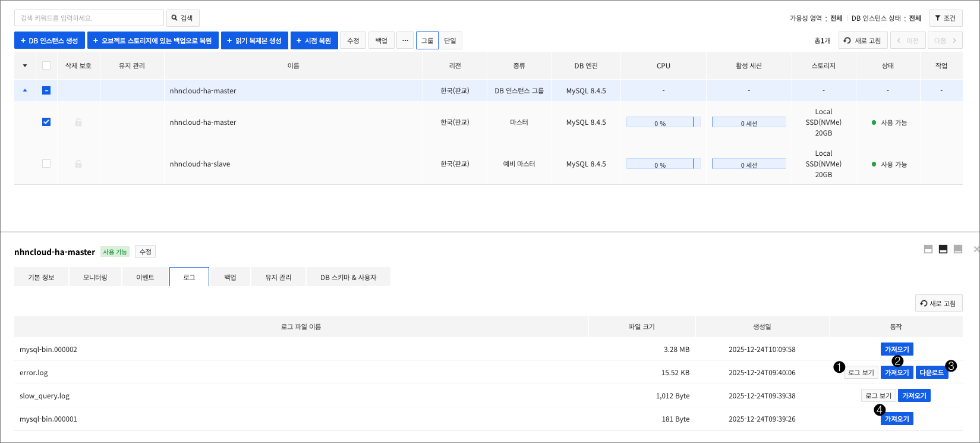This screenshot has height=443, width=980.
Task: Click the 이름 column header
Action: coord(293,65)
